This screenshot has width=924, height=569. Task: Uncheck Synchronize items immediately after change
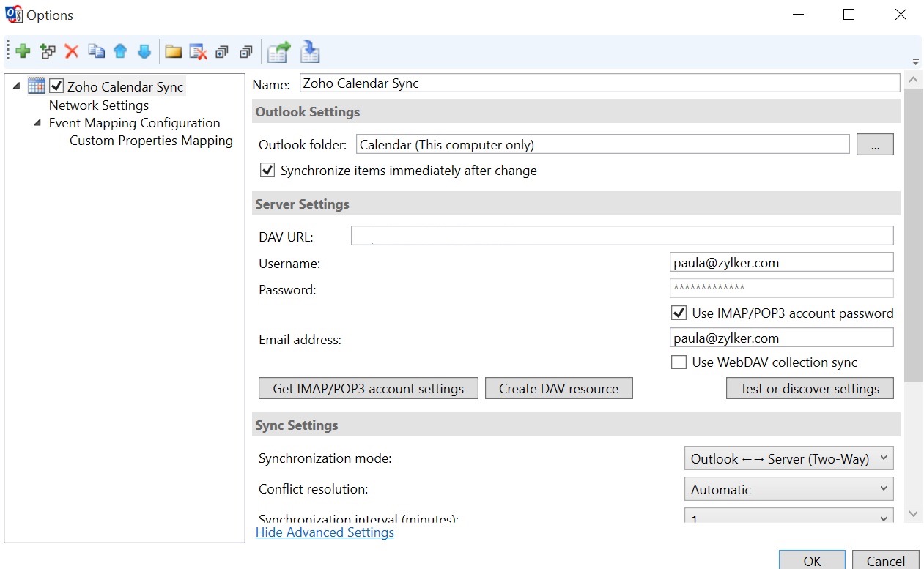coord(267,171)
